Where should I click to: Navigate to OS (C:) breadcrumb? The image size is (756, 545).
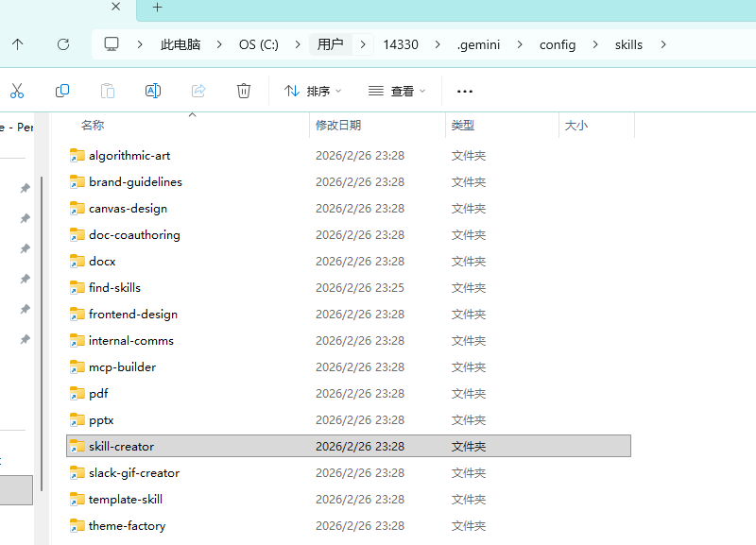point(258,44)
